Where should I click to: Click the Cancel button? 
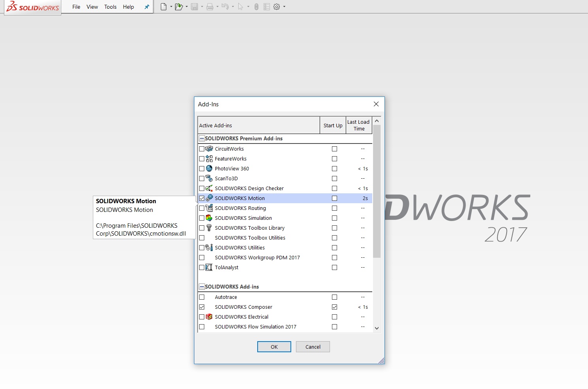click(313, 347)
